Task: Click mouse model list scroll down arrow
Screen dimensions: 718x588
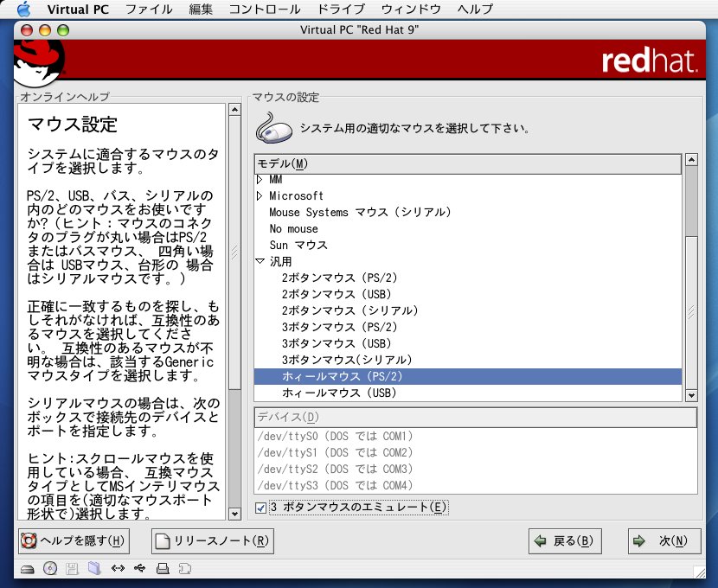Action: (x=691, y=395)
